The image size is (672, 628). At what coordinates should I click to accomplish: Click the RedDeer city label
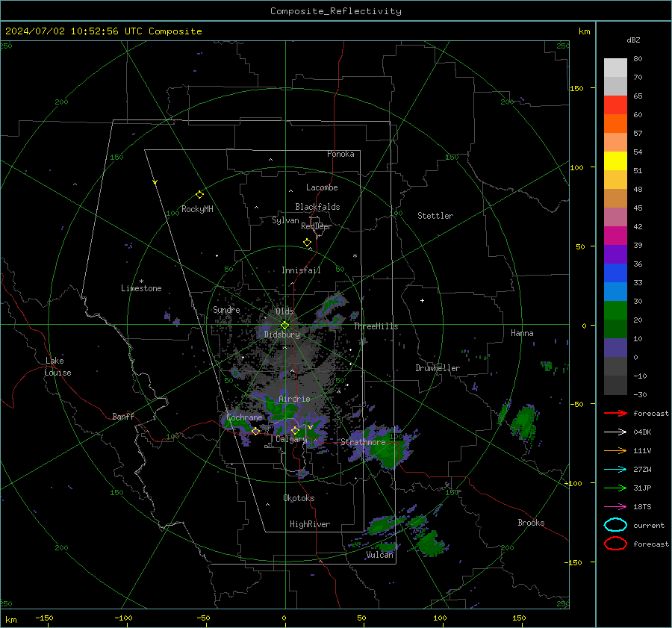317,226
